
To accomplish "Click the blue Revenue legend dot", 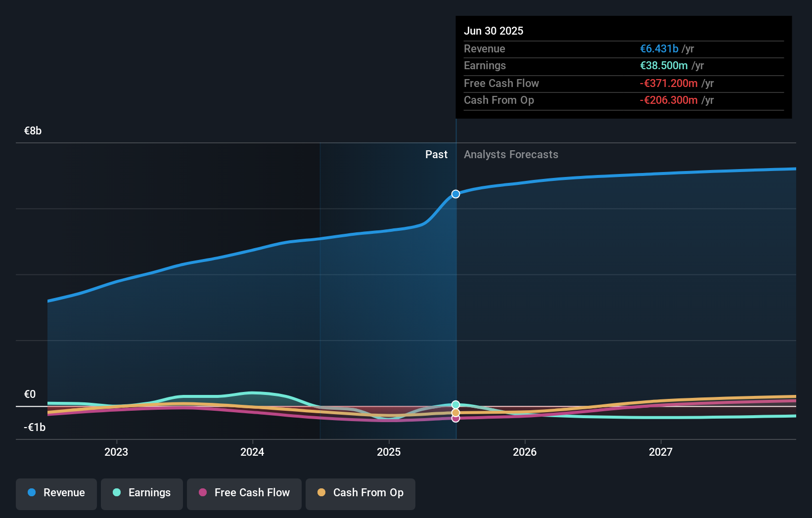I will pos(32,493).
